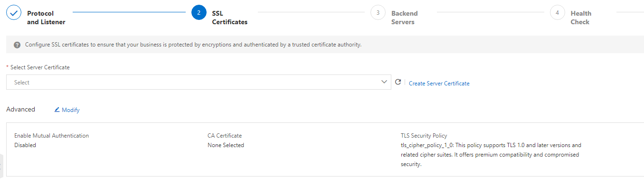The image size is (644, 186).
Task: Click the Disabled mutual authentication value
Action: pos(25,145)
